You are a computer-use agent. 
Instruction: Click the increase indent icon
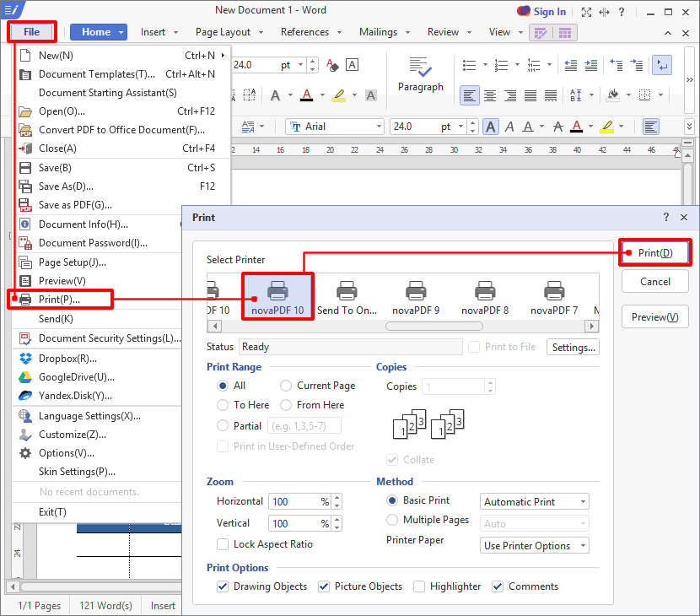[590, 65]
